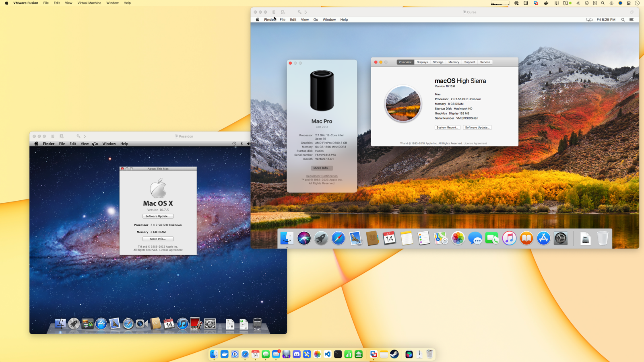Click the System Report button
The width and height of the screenshot is (644, 362).
point(448,128)
